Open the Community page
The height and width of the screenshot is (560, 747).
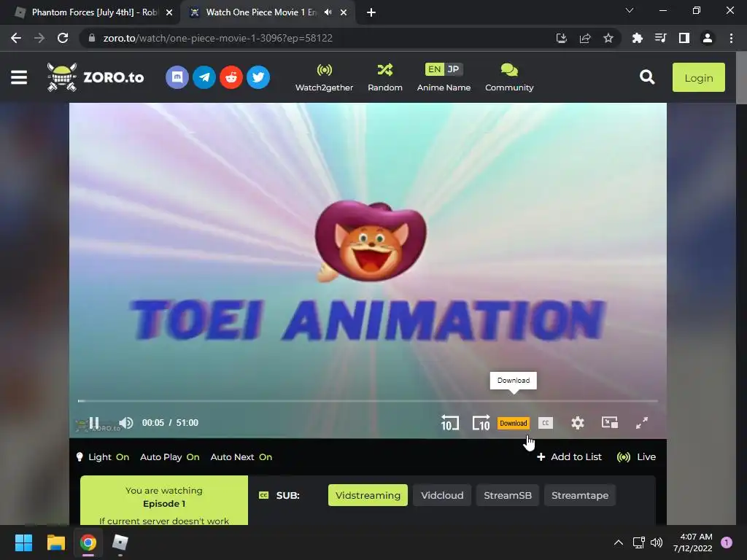[509, 77]
